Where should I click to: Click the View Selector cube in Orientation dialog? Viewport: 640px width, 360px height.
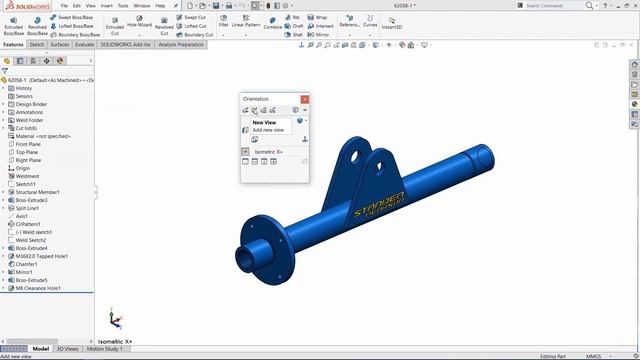(296, 110)
